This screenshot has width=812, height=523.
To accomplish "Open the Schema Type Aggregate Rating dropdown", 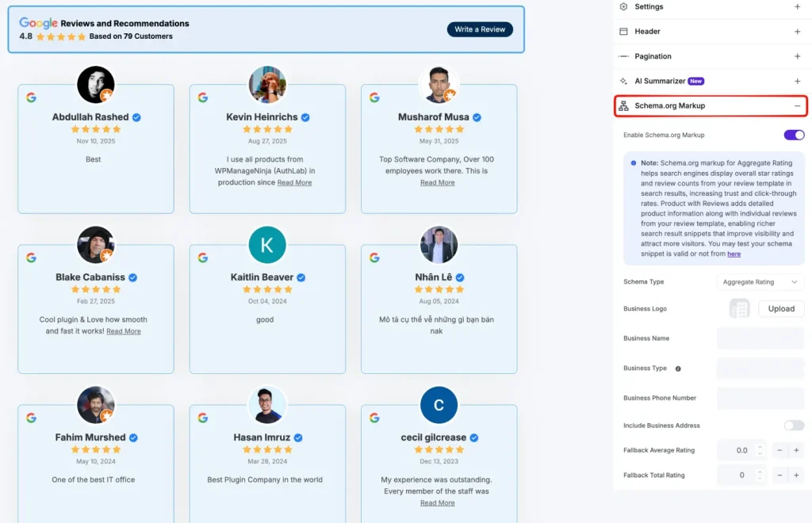I will tap(760, 282).
